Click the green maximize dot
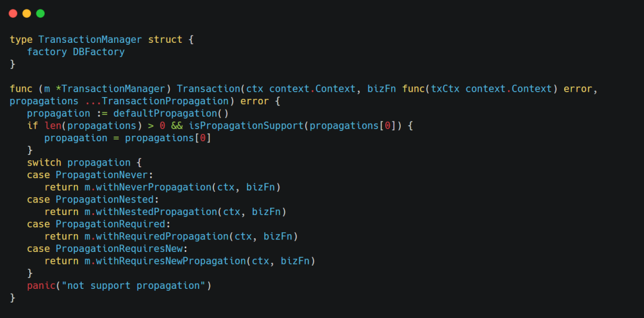 [x=41, y=14]
